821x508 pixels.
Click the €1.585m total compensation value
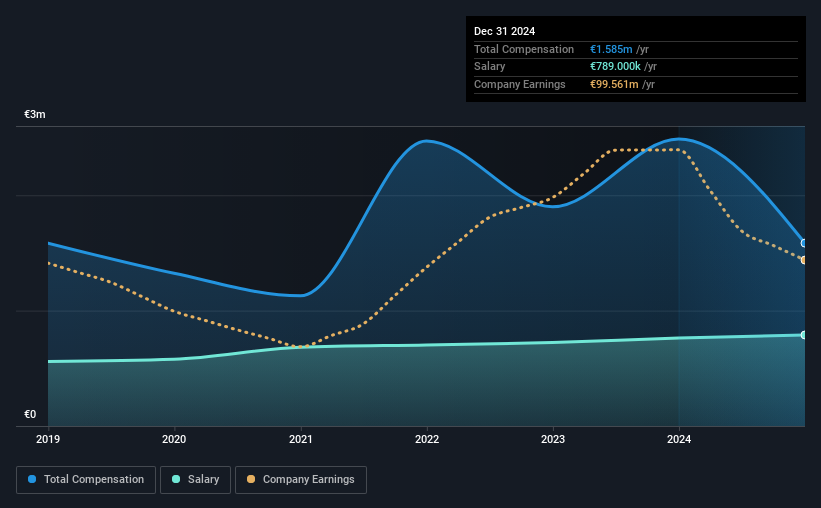point(611,49)
